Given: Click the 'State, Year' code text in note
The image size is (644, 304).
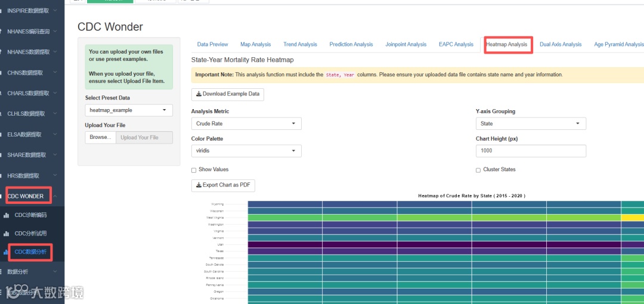Looking at the screenshot, I should click(340, 75).
